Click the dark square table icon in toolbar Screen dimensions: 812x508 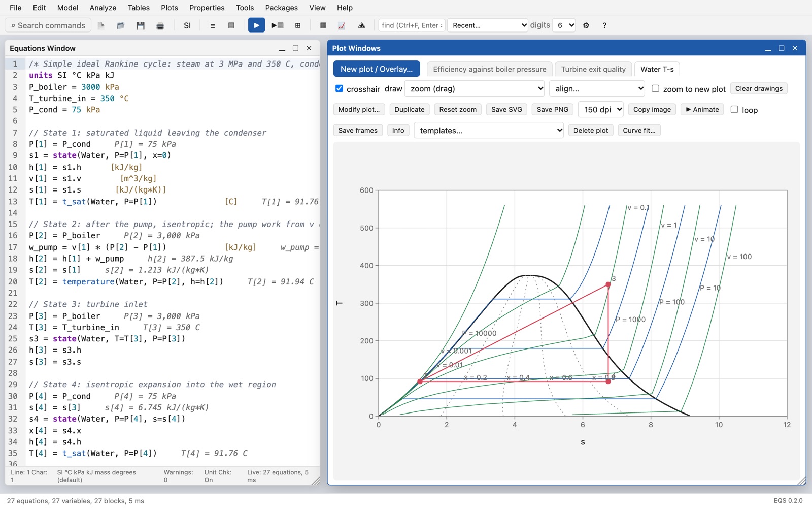(323, 25)
